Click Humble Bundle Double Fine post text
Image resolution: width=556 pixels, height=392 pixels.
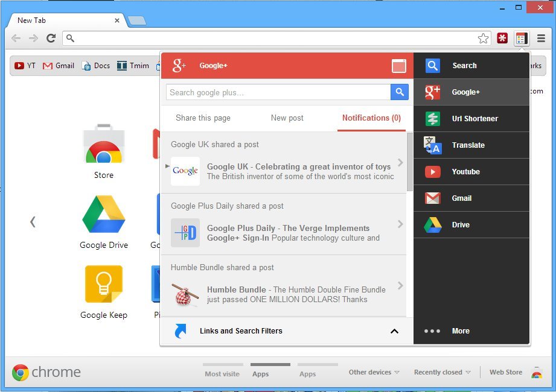[296, 294]
